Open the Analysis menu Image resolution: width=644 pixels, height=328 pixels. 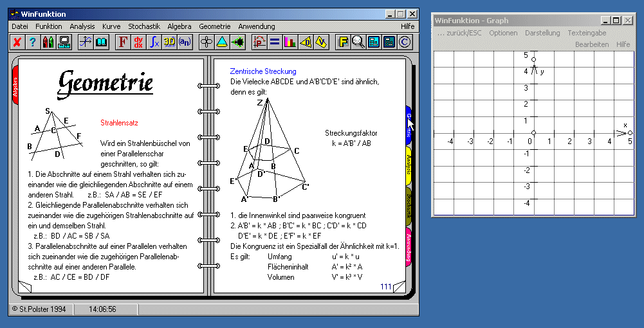(x=82, y=26)
